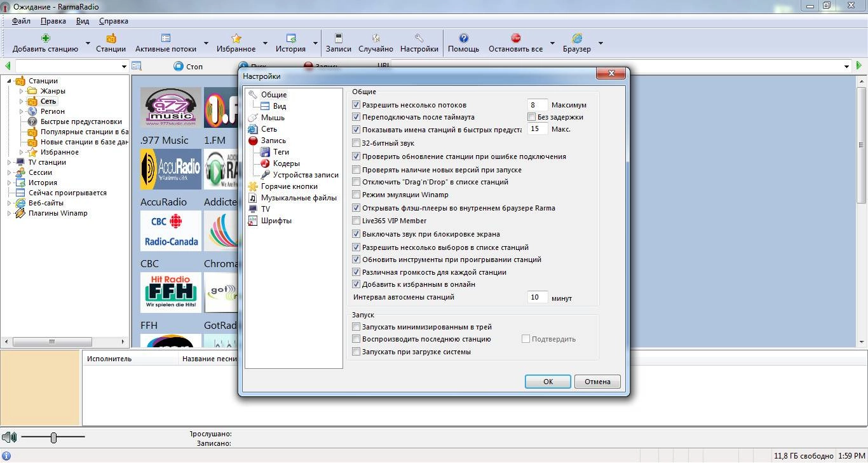868x463 pixels.
Task: Select Мышь in settings tree
Action: (x=273, y=118)
